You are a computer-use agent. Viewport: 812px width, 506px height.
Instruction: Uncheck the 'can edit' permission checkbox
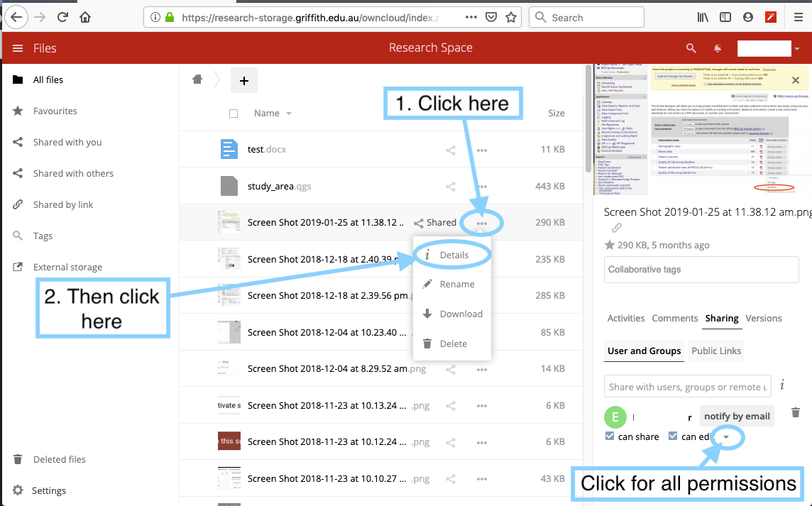click(673, 436)
